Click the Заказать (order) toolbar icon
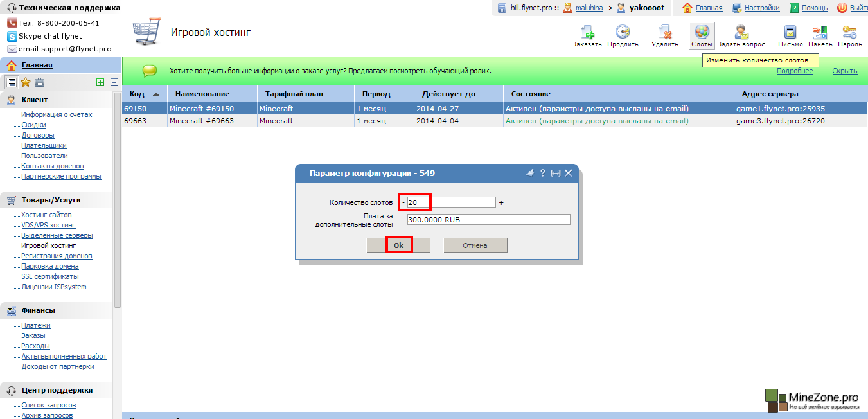This screenshot has width=868, height=419. tap(587, 33)
